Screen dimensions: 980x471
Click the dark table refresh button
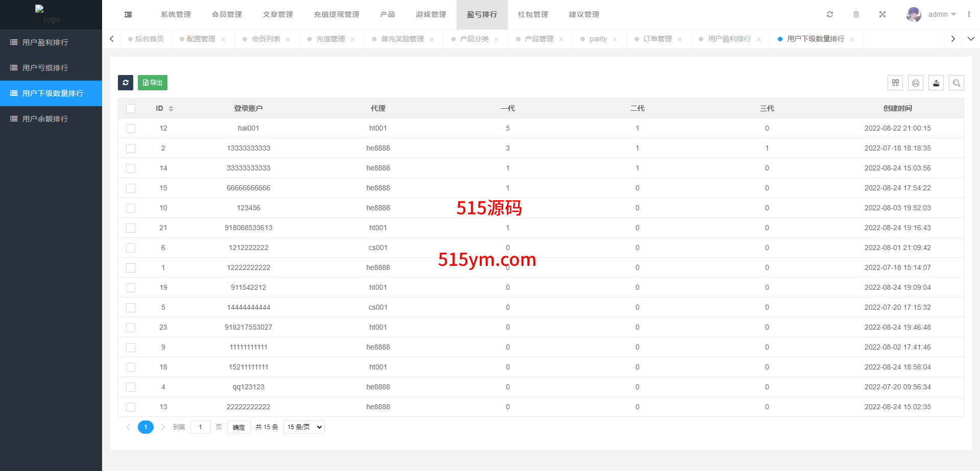click(x=126, y=83)
